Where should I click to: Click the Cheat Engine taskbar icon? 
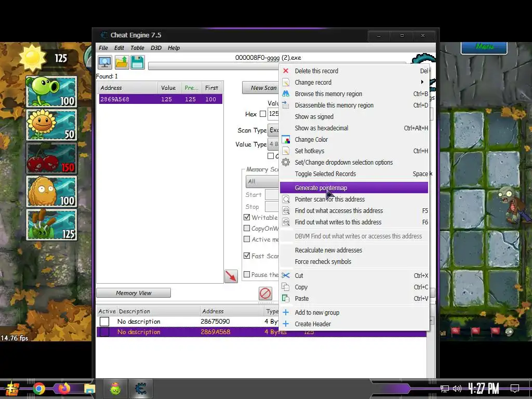[140, 389]
